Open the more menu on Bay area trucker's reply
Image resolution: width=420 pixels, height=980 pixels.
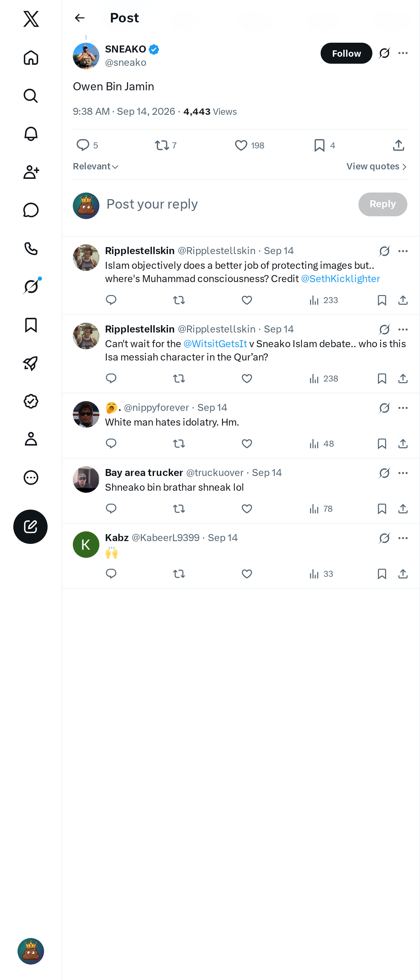(403, 473)
